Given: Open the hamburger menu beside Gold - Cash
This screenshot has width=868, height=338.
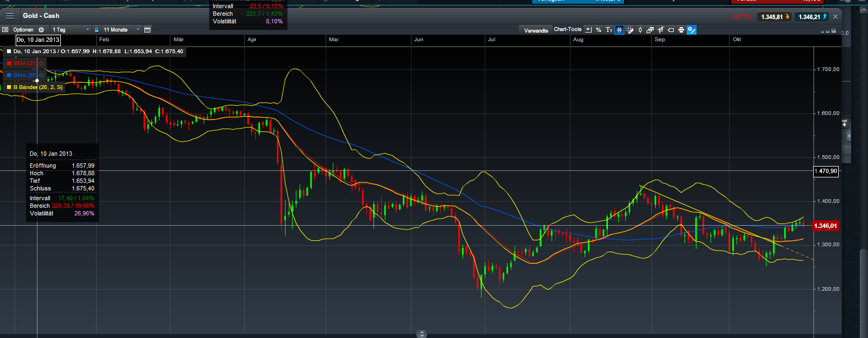Looking at the screenshot, I should (10, 16).
